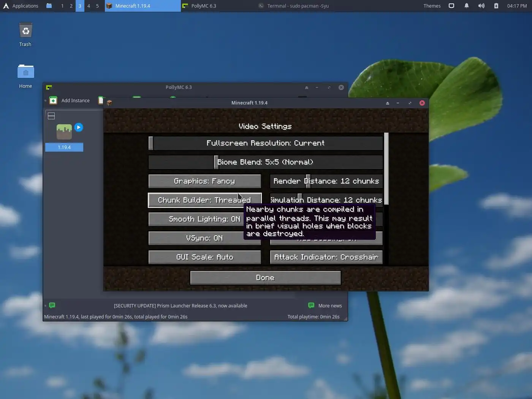Click More news in PollyMC
The image size is (532, 399).
pos(330,306)
